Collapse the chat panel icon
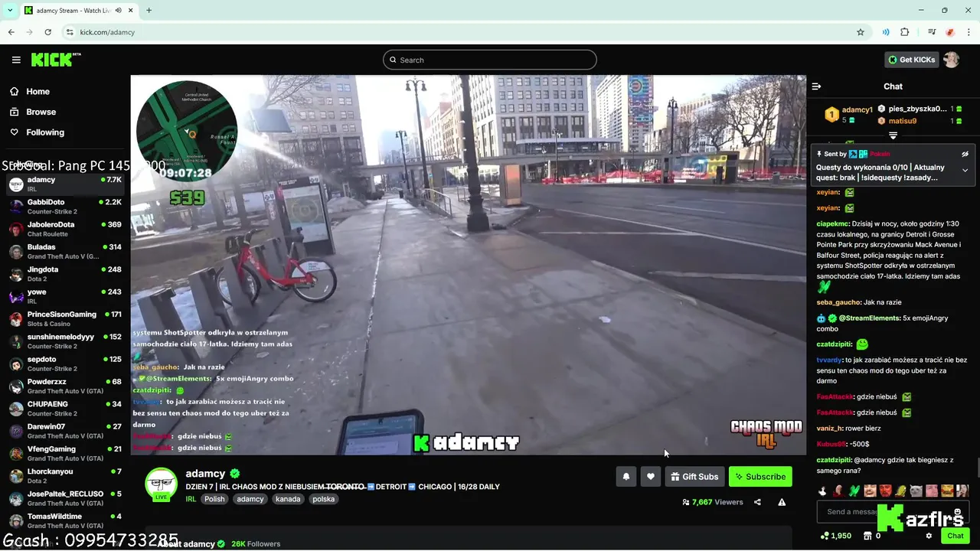The height and width of the screenshot is (551, 980). point(816,86)
